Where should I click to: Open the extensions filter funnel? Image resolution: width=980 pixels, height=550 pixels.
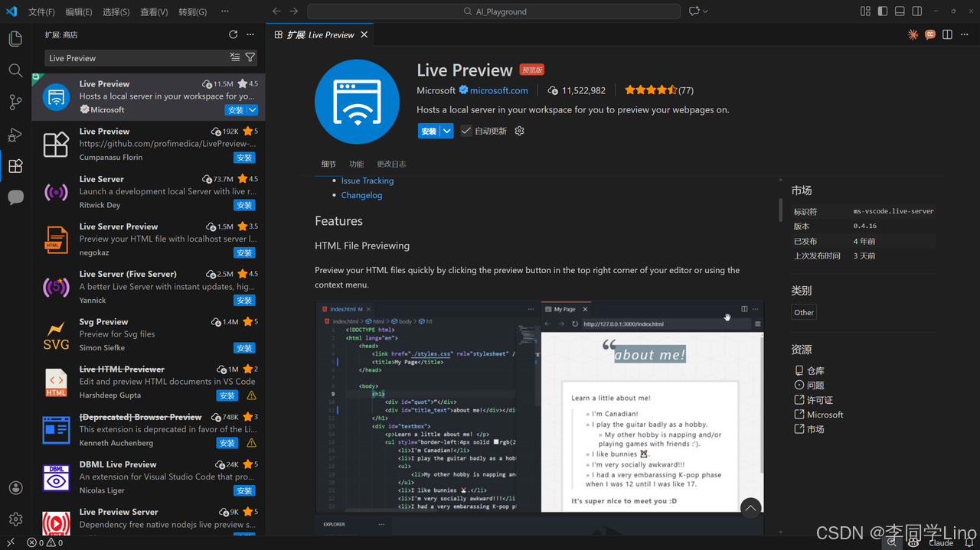coord(250,57)
